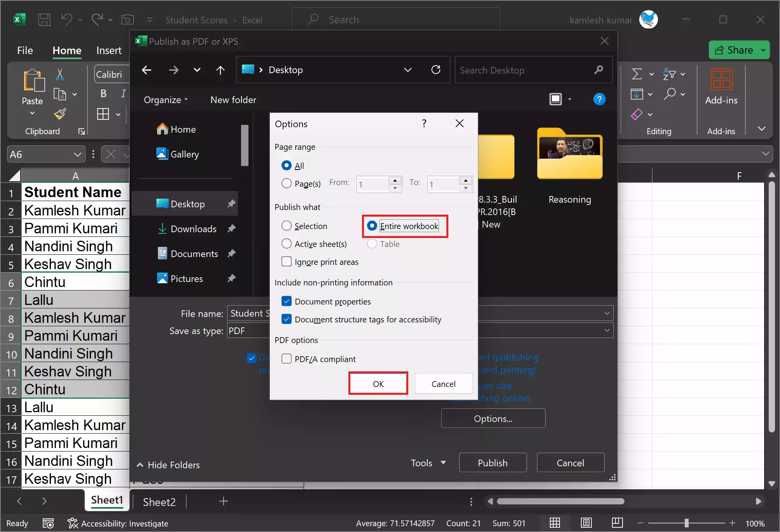This screenshot has height=532, width=780.
Task: Expand the address bar path dropdown
Action: (x=407, y=70)
